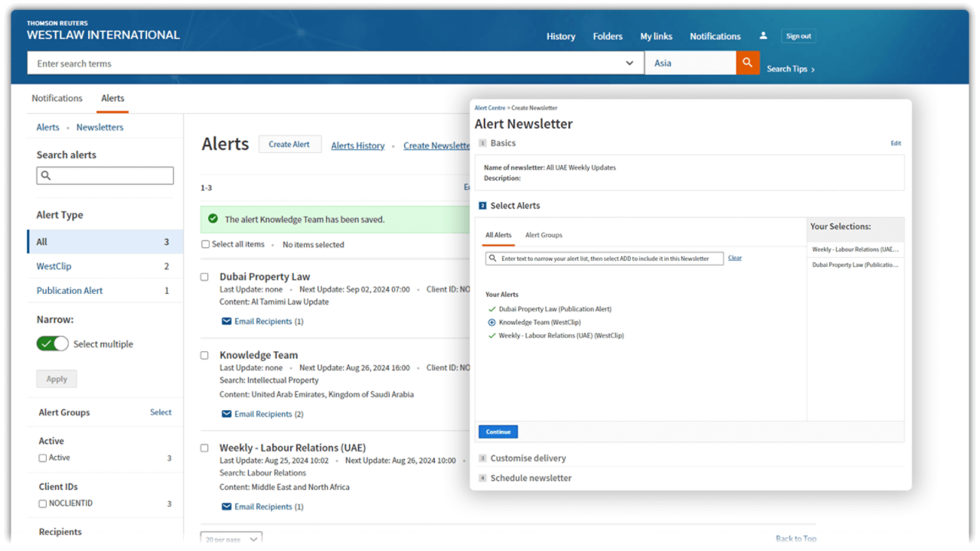Enable the NOCLIENTID filter checkbox

43,504
